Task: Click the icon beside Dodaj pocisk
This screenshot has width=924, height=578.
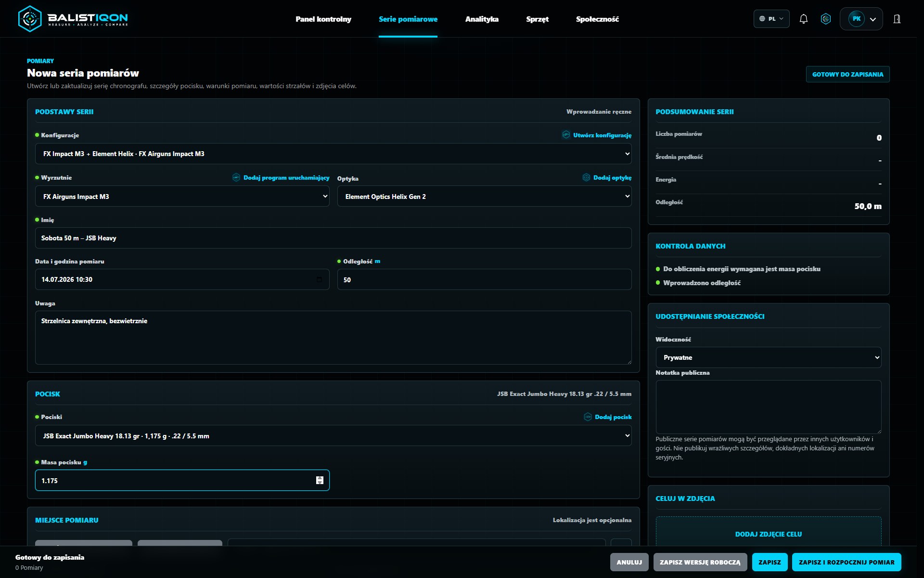Action: point(588,417)
